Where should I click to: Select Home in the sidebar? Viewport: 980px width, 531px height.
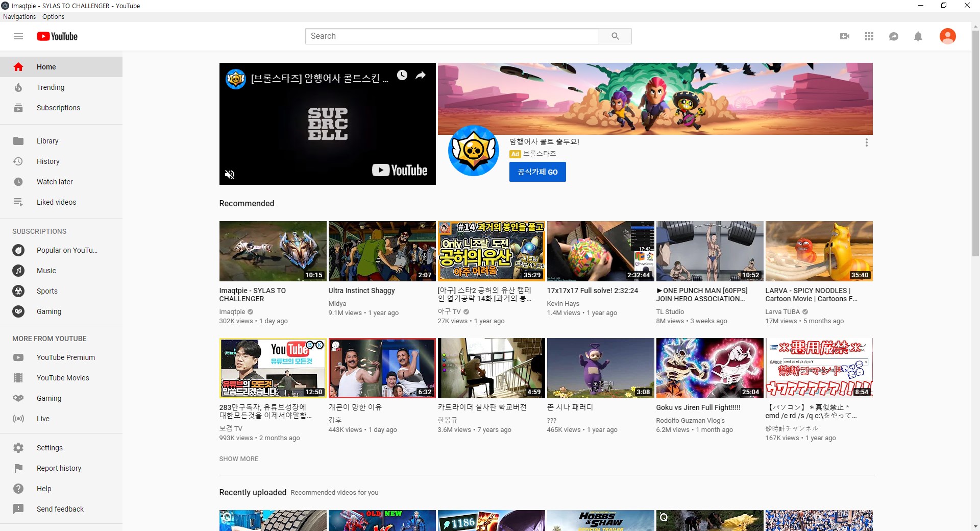click(61, 67)
